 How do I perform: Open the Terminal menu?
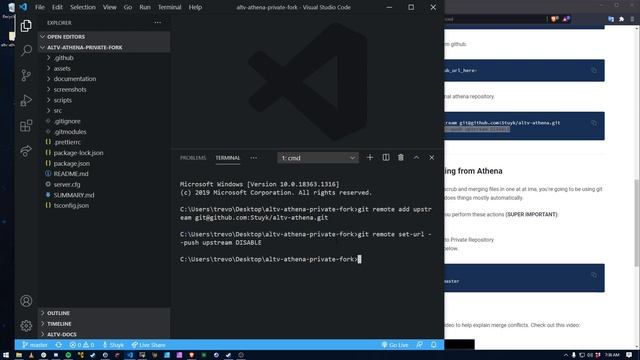(x=169, y=7)
